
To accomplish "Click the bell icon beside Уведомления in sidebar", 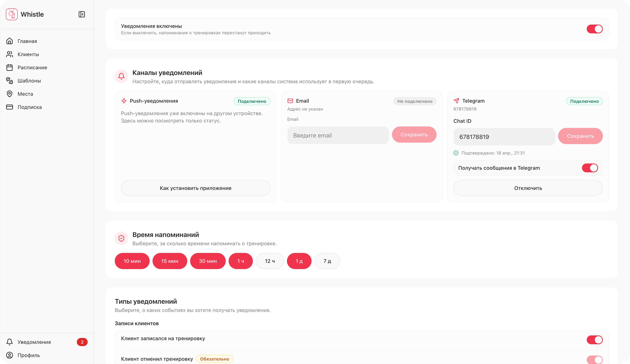I will pyautogui.click(x=9, y=342).
